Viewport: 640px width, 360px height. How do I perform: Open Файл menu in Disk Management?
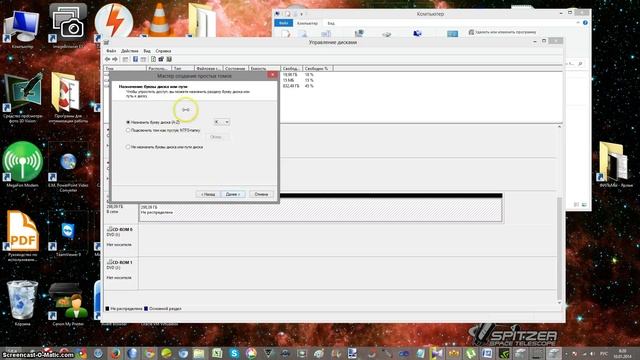[x=111, y=51]
